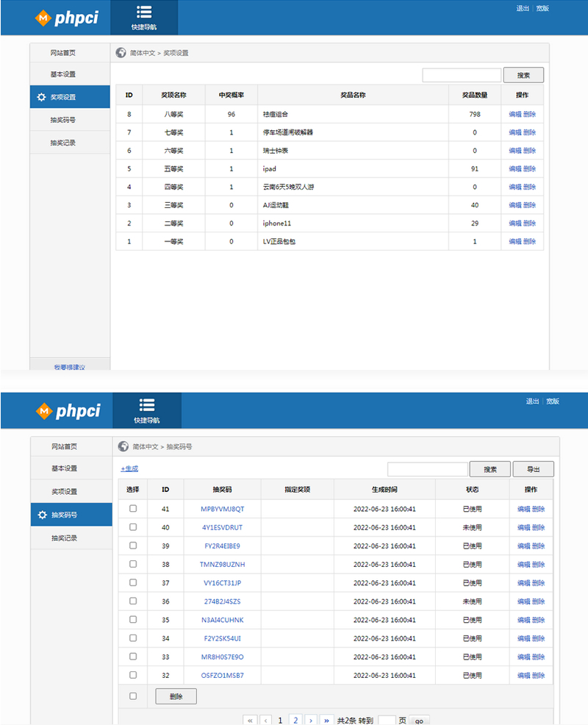Screen dimensions: 588x725
Task: Select the checkbox for row ID 36
Action: 133,601
